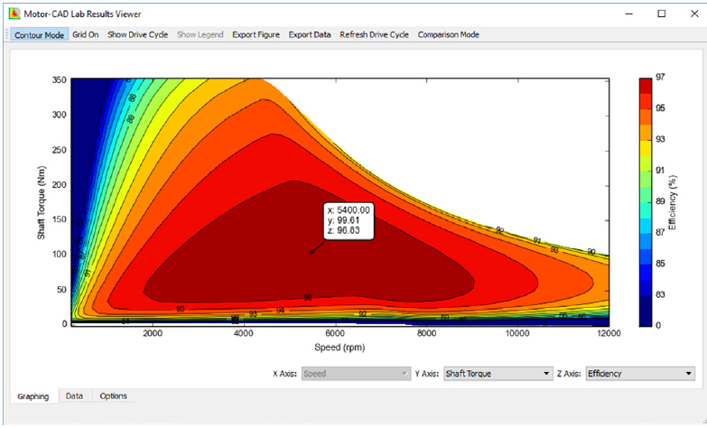Viewport: 707px width, 428px height.
Task: Switch to the Data tab
Action: click(x=74, y=396)
